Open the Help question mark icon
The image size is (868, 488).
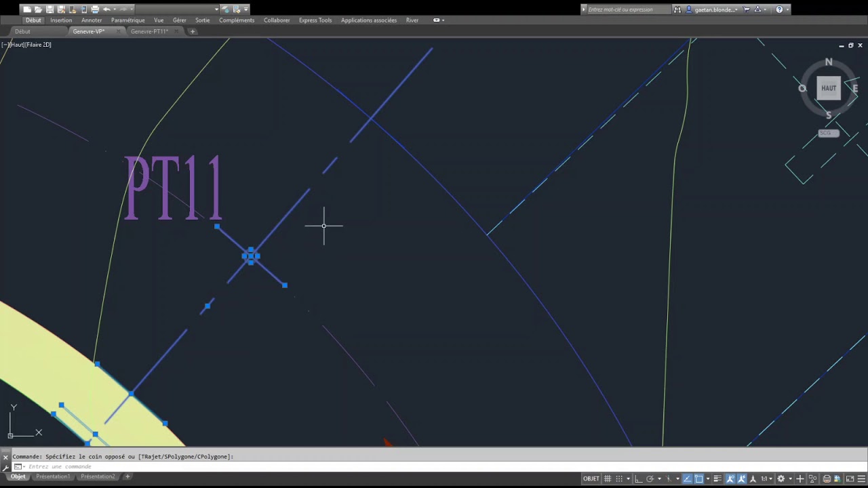point(779,9)
